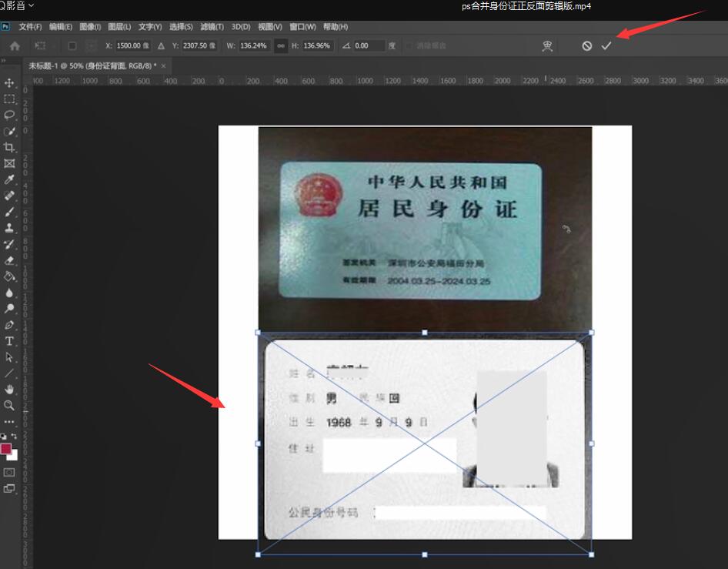Select the Rectangular Marquee tool

pos(8,99)
